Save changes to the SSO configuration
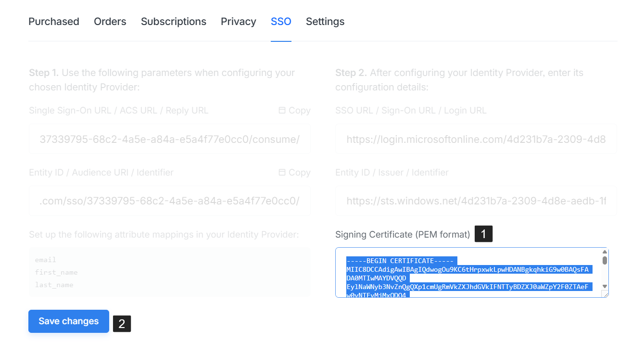This screenshot has height=354, width=644. click(x=69, y=321)
